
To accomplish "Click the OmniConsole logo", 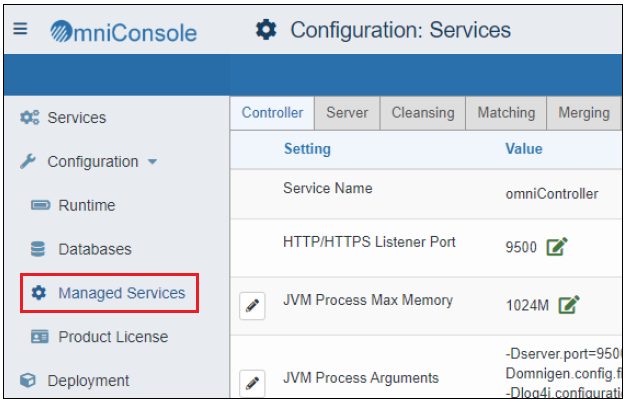I will (123, 32).
